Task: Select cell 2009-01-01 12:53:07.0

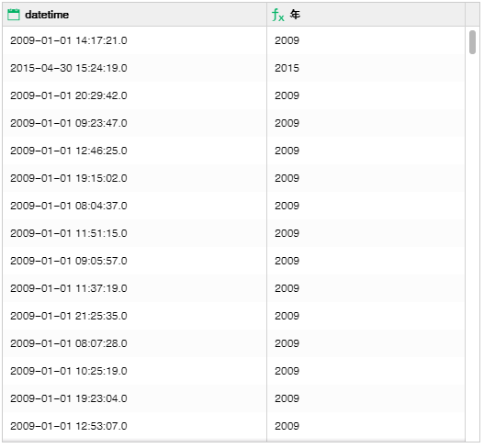Action: coord(135,426)
